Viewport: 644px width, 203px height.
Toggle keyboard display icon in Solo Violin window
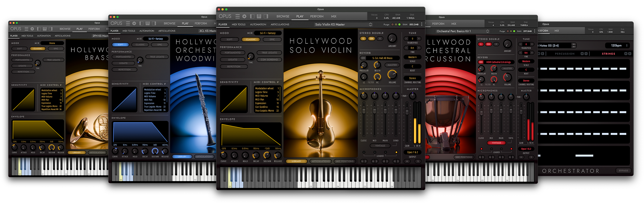[259, 16]
